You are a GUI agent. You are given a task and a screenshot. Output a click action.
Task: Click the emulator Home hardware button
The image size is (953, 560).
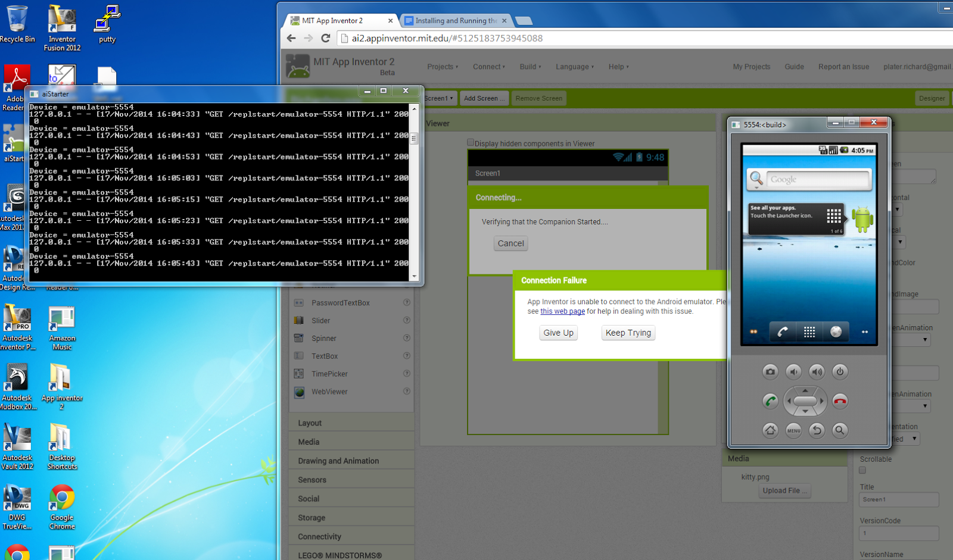770,430
